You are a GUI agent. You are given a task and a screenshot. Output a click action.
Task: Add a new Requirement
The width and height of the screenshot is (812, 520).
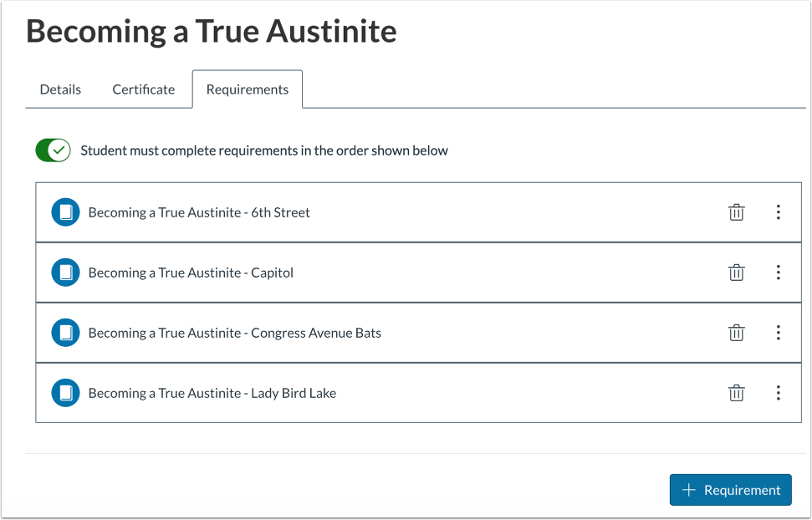(731, 490)
